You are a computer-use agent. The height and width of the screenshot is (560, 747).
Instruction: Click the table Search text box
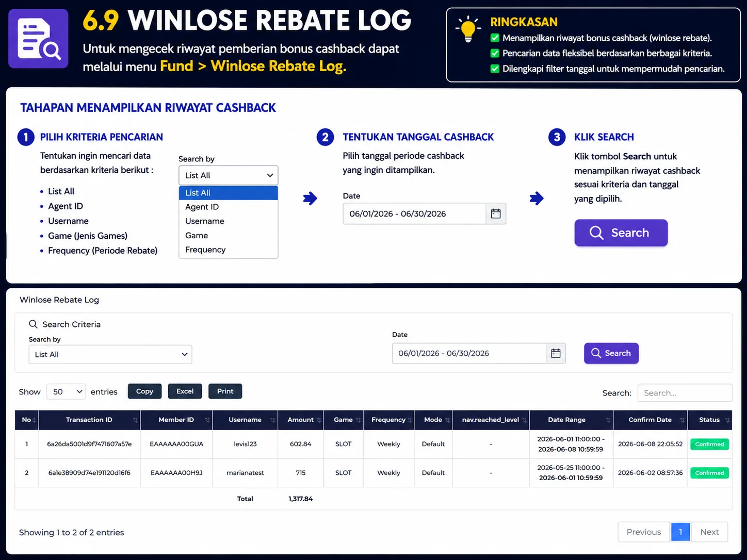pyautogui.click(x=685, y=393)
